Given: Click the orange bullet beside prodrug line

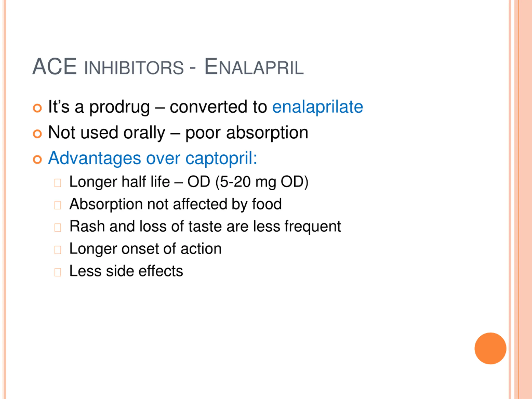Looking at the screenshot, I should pyautogui.click(x=37, y=108).
